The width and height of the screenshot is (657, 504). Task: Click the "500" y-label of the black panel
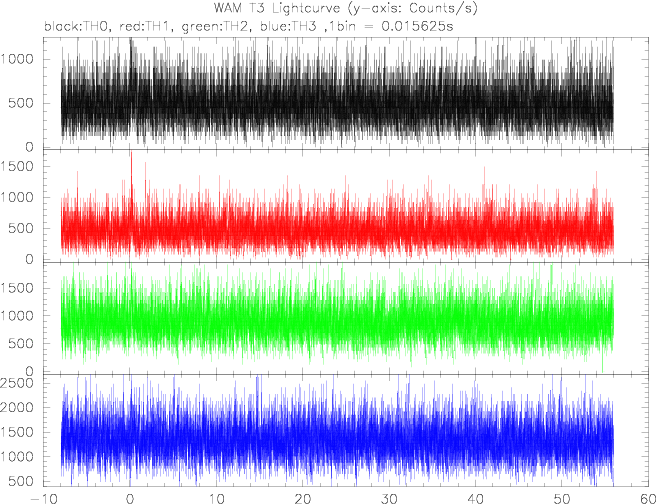[x=21, y=103]
